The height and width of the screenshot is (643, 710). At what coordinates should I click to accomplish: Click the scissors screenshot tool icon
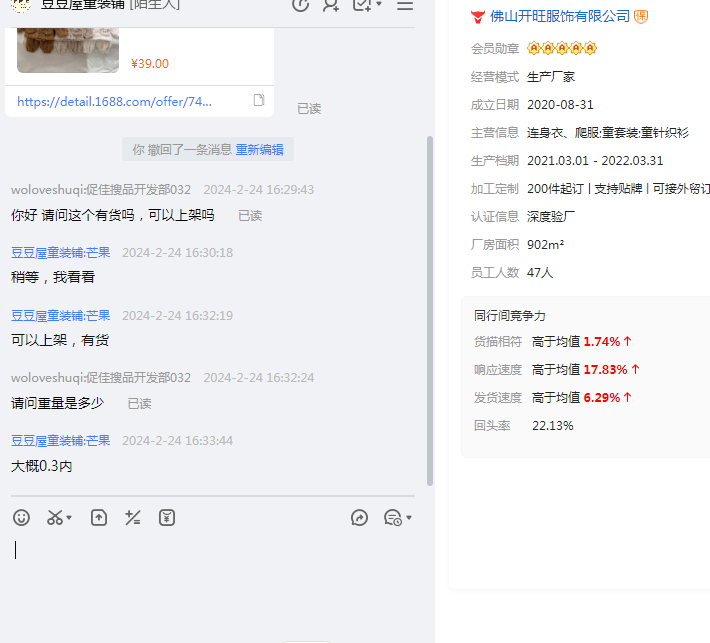(54, 517)
